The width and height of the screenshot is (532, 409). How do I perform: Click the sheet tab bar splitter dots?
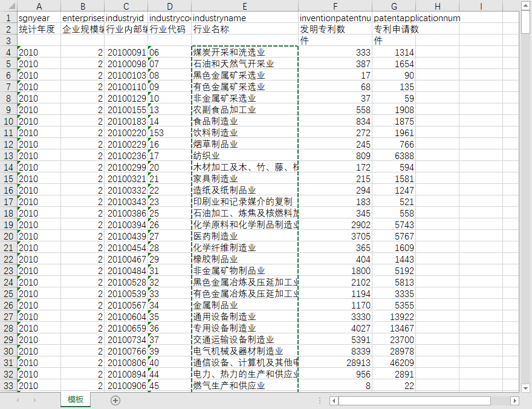320,401
